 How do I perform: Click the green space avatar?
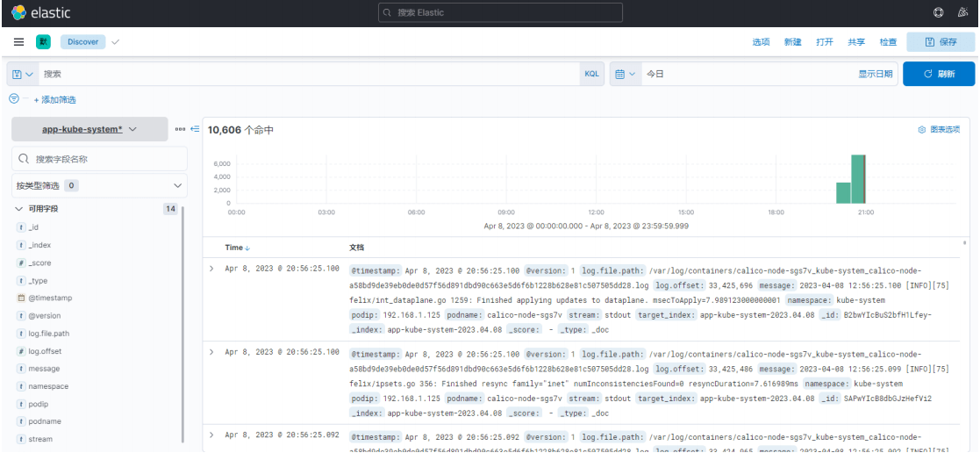click(43, 42)
